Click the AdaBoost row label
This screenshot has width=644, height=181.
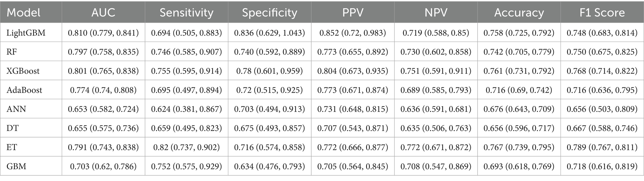pyautogui.click(x=24, y=90)
